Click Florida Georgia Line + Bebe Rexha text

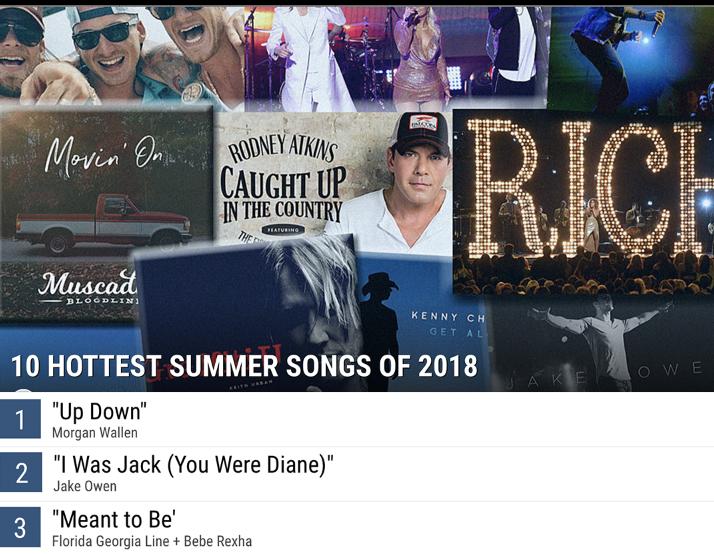click(152, 541)
